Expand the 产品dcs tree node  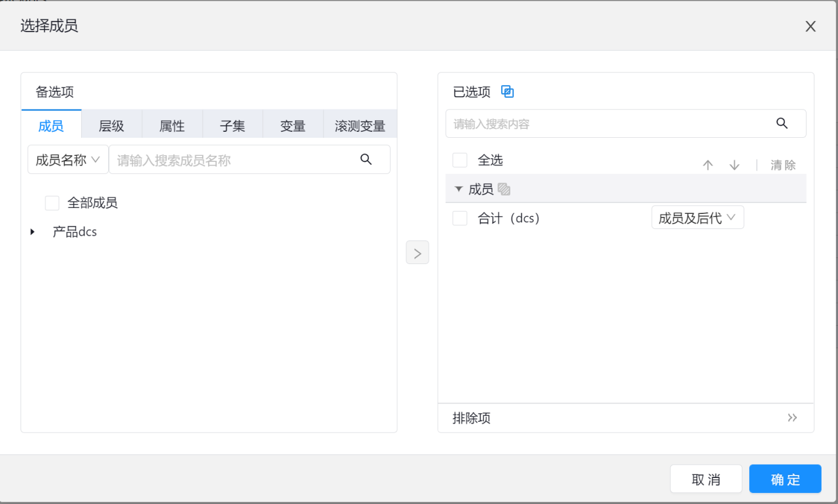(33, 232)
